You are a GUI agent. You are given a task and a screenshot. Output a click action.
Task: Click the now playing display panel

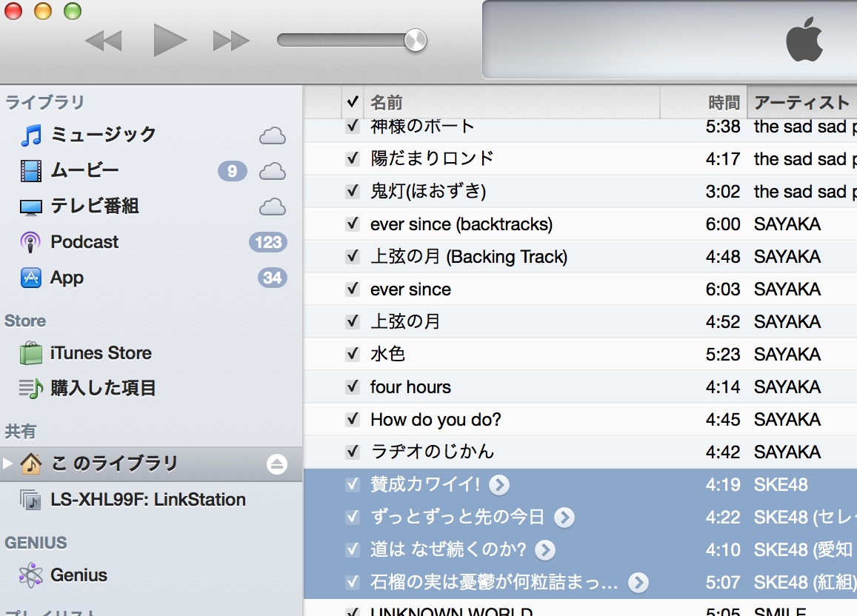click(x=670, y=39)
